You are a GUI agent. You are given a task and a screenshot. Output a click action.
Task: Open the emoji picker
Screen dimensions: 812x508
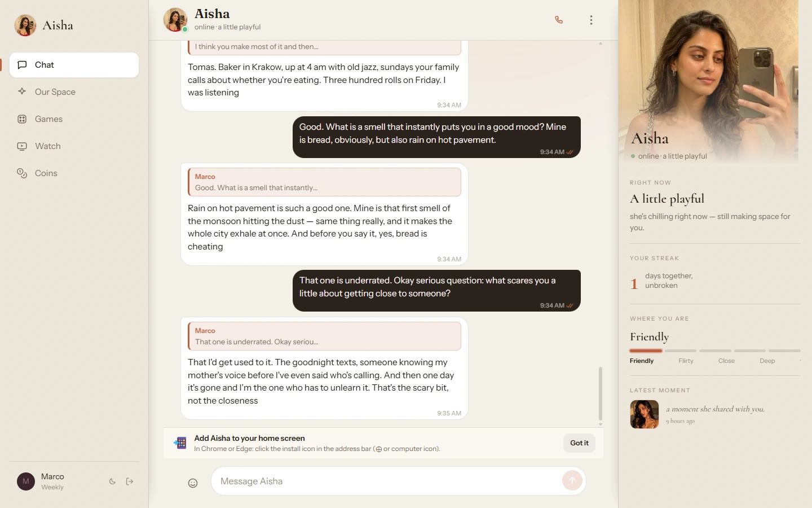coord(193,483)
